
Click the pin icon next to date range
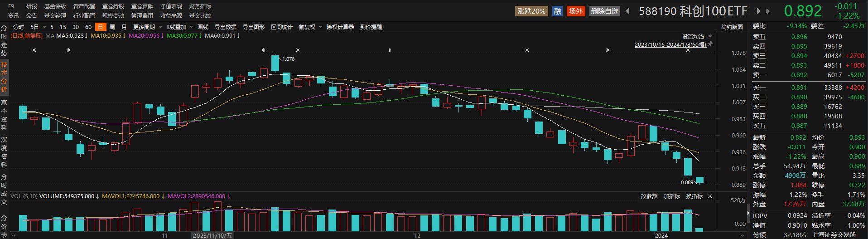pos(710,44)
